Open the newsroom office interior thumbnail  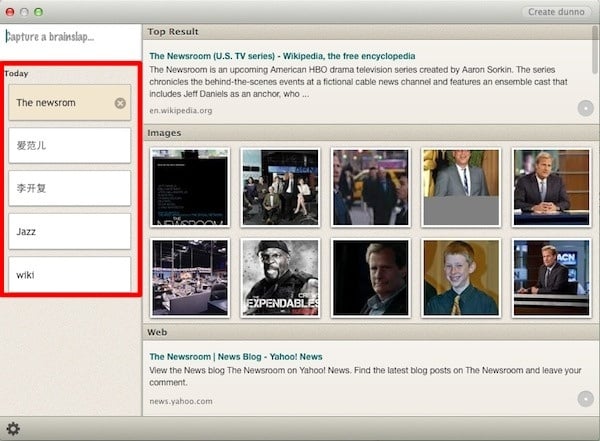tap(190, 277)
